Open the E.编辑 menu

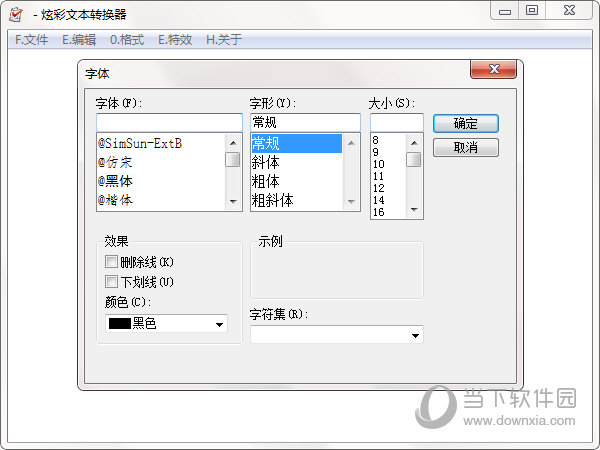coord(79,39)
